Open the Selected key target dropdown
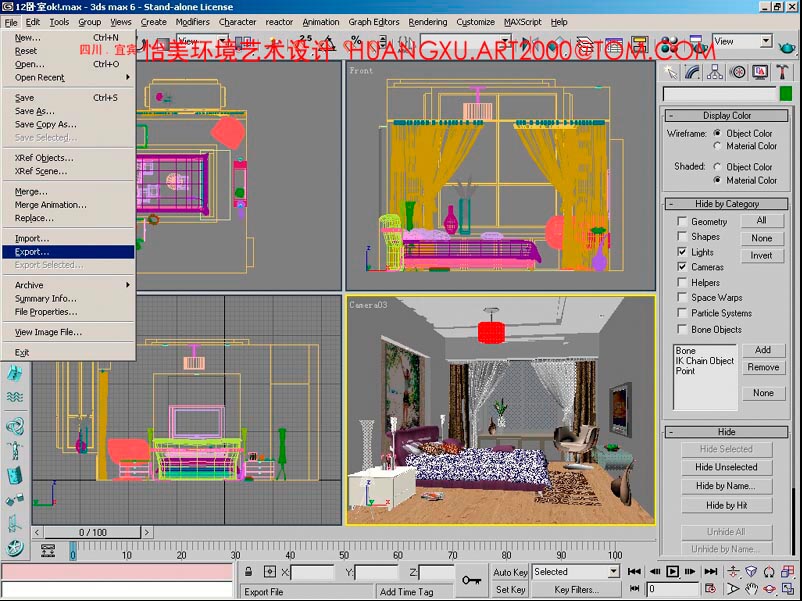 pos(614,571)
